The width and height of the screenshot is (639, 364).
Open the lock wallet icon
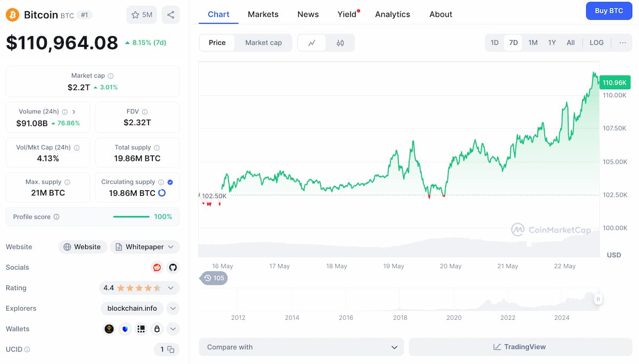(x=157, y=329)
